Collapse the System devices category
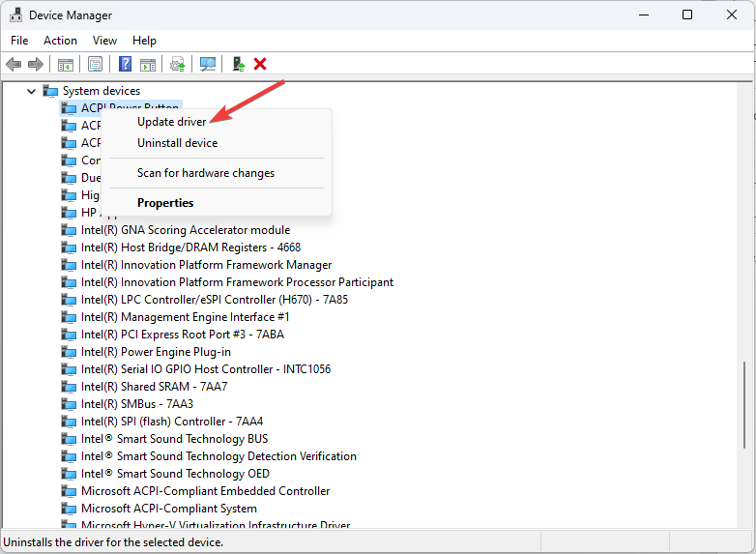The image size is (756, 554). coord(31,91)
